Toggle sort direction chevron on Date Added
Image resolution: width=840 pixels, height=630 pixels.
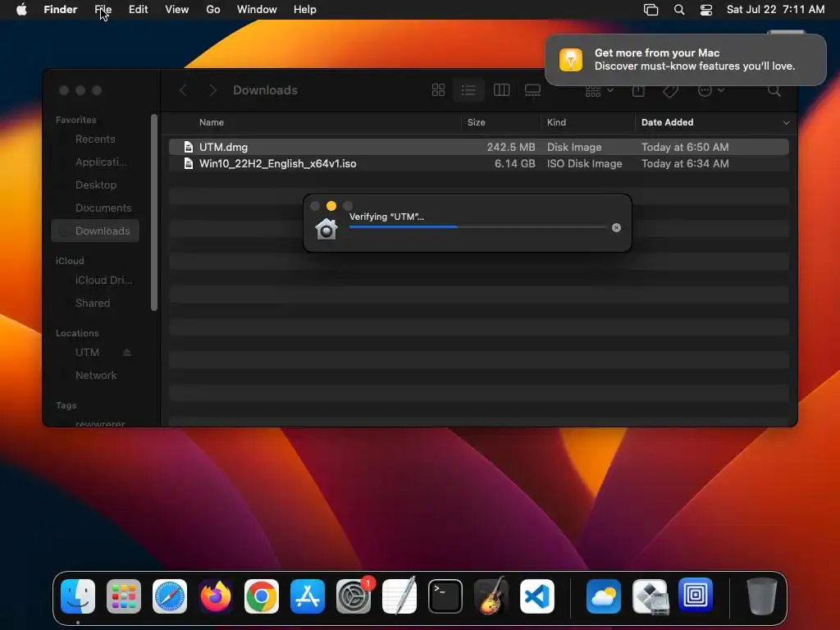(786, 123)
